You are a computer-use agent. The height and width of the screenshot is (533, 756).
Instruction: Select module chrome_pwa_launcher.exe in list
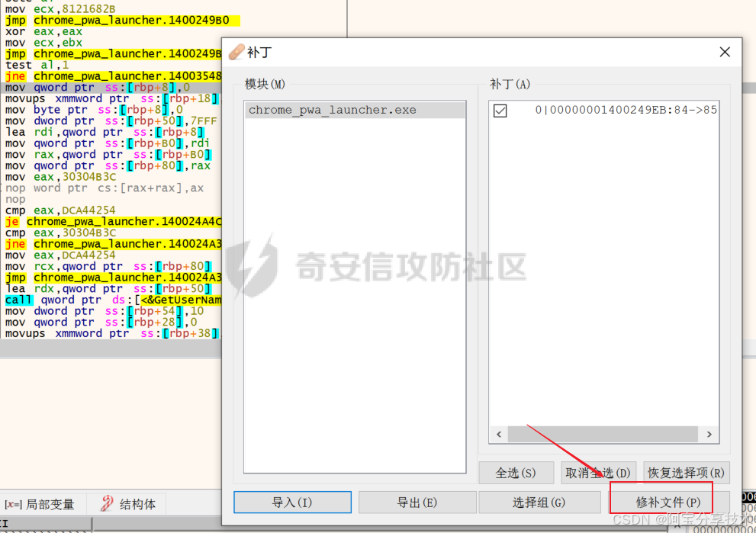[355, 110]
